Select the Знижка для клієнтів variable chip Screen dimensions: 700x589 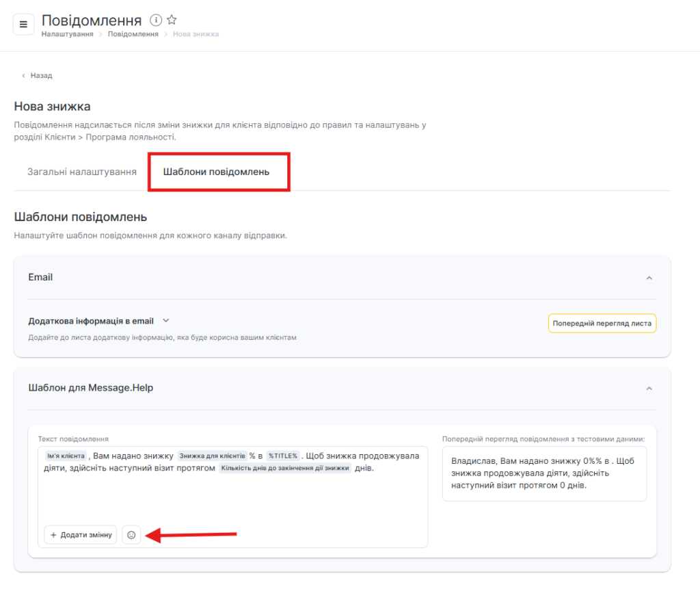tap(212, 456)
